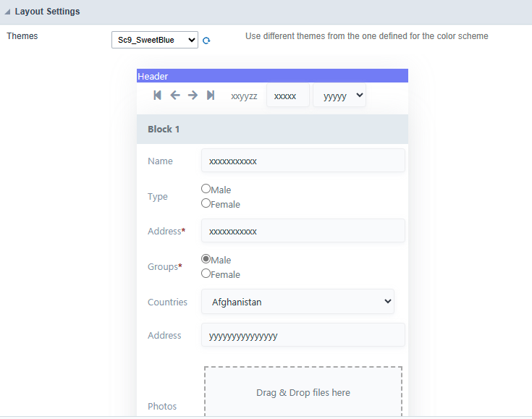Click the xxxxx toolbar input field
Screen dimensions: 532x419
point(288,96)
